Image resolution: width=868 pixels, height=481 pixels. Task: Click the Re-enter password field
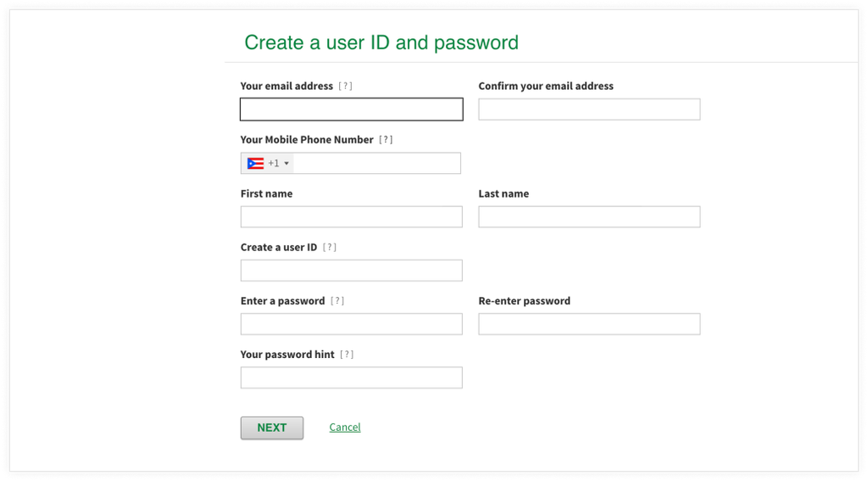(x=589, y=324)
